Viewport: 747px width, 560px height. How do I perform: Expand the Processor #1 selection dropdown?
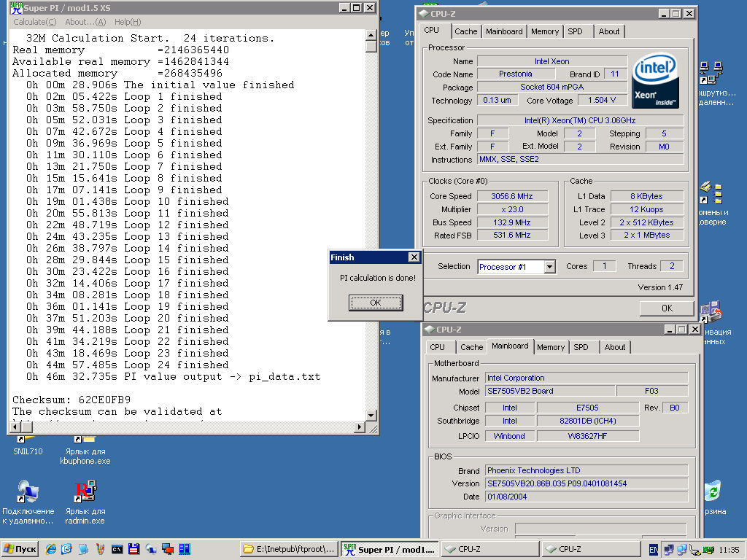coord(550,267)
